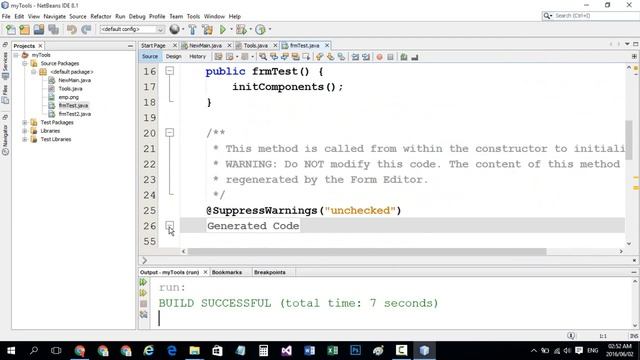
Task: Click the Open Project toolbar icon
Action: coord(39,29)
